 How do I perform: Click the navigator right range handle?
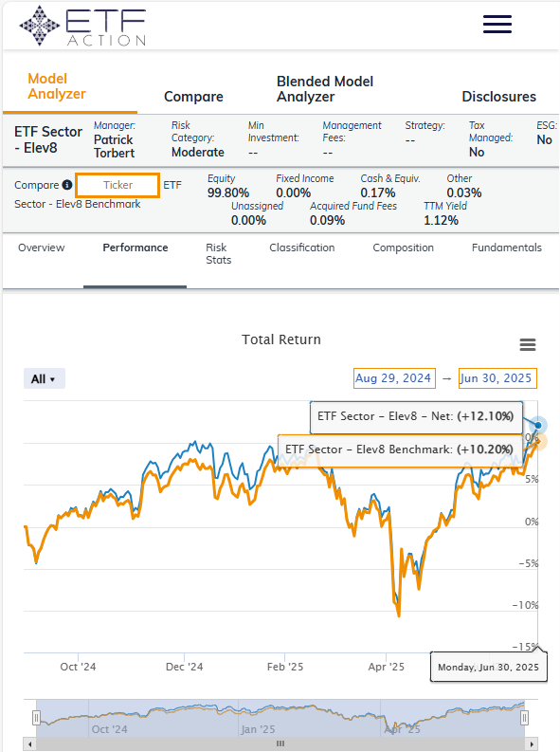click(525, 718)
